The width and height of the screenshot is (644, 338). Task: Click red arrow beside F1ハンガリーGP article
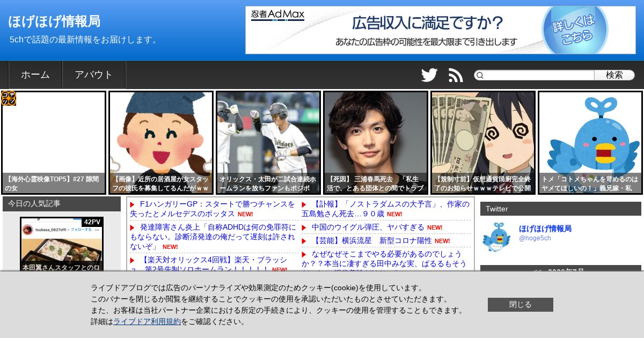coord(132,204)
